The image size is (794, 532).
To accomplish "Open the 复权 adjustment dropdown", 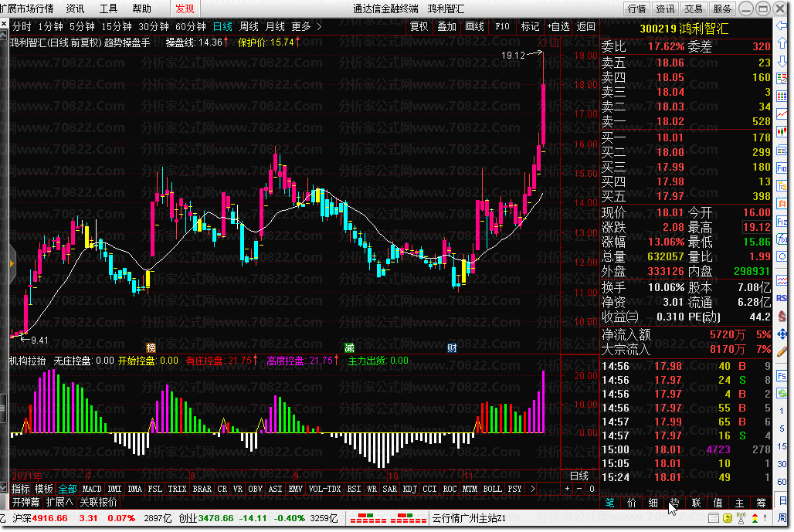I will coord(419,26).
